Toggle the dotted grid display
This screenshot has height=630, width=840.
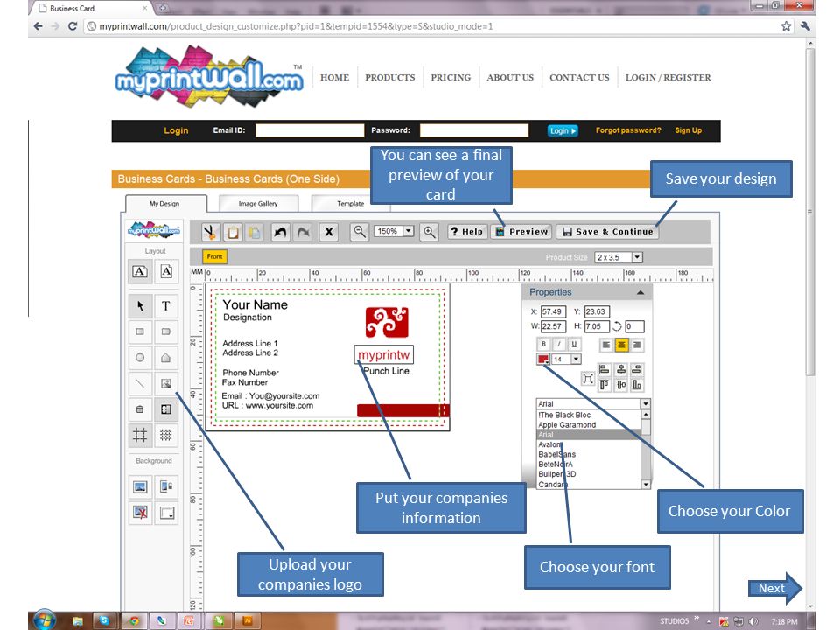coord(166,435)
